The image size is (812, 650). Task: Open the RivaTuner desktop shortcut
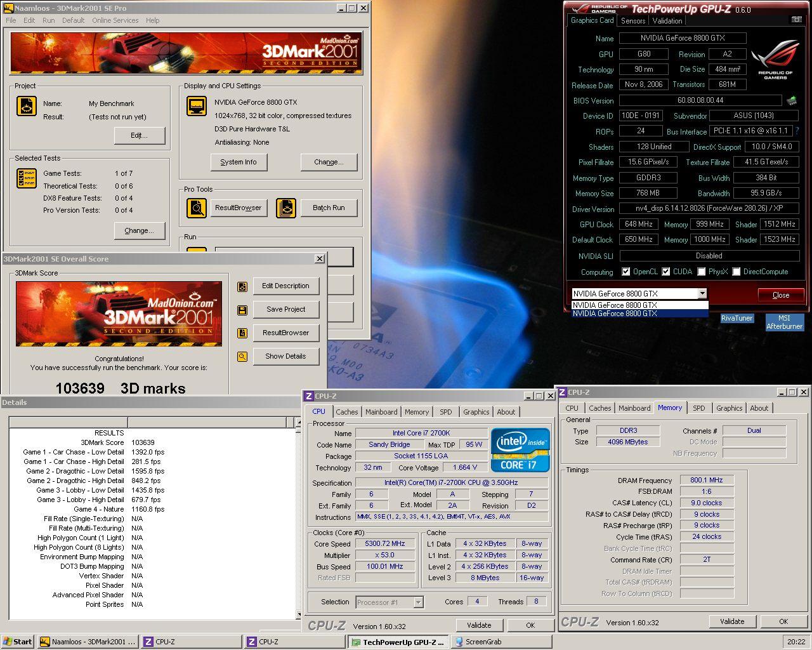pos(737,319)
